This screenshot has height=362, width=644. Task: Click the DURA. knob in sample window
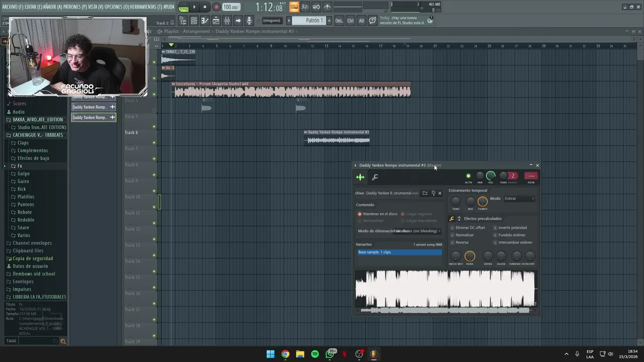pyautogui.click(x=469, y=256)
